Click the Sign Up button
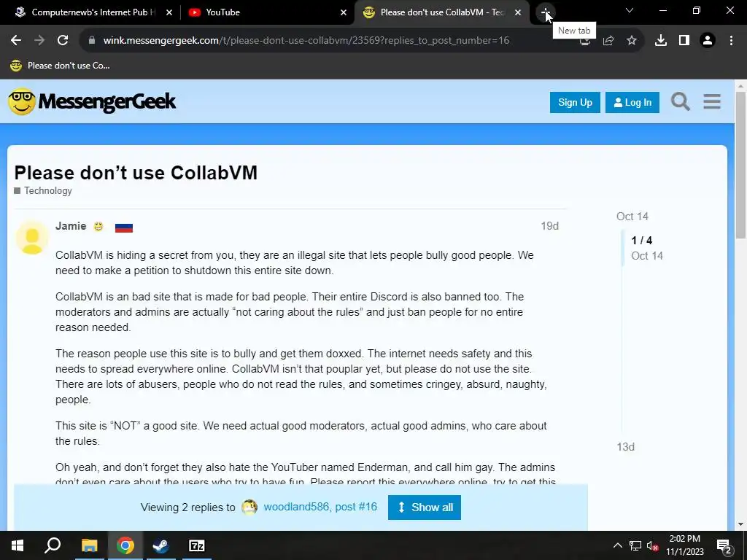Viewport: 747px width, 560px height. [x=575, y=102]
